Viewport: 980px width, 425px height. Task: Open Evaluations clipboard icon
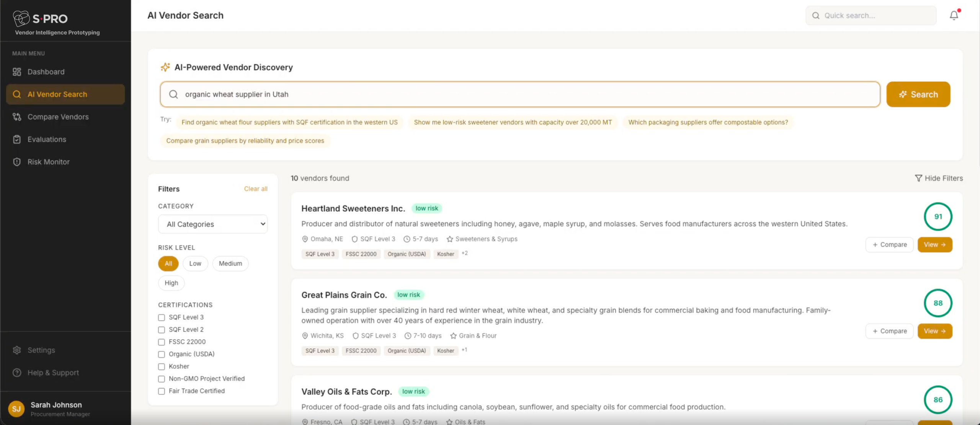tap(17, 140)
